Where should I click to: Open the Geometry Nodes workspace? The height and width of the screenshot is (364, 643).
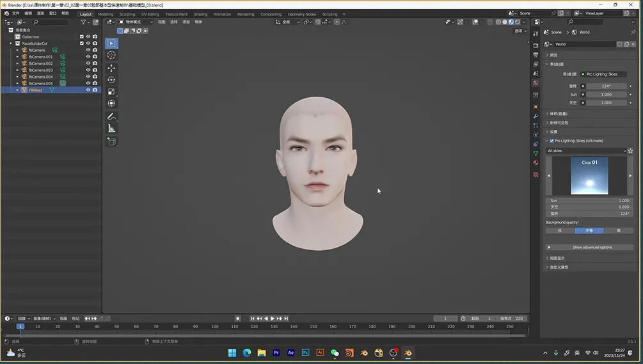coord(302,14)
